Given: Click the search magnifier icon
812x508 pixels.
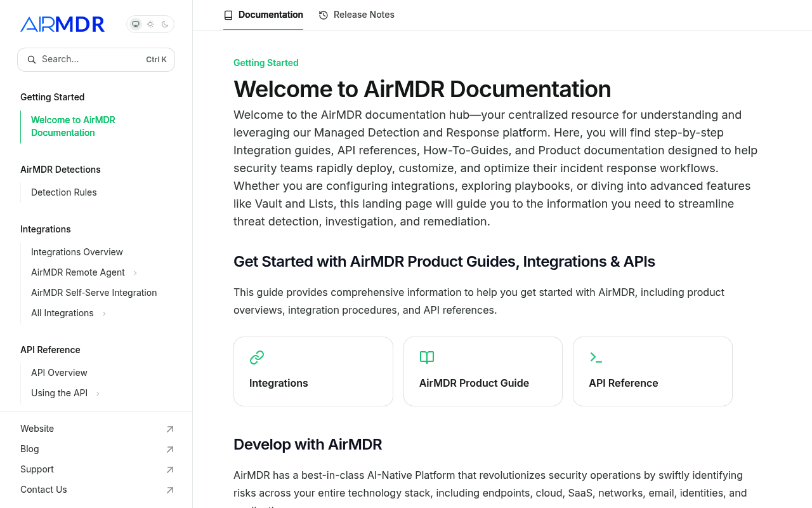Looking at the screenshot, I should tap(32, 60).
